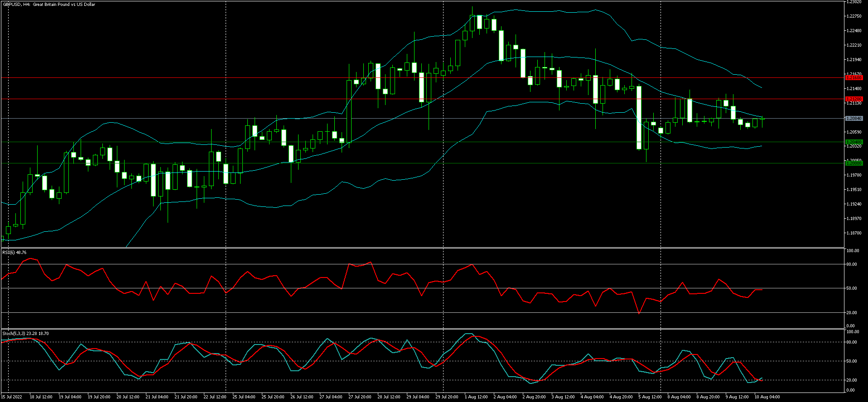The image size is (868, 402).
Task: Click the 28 Jul 12:00 time label
Action: pyautogui.click(x=389, y=397)
